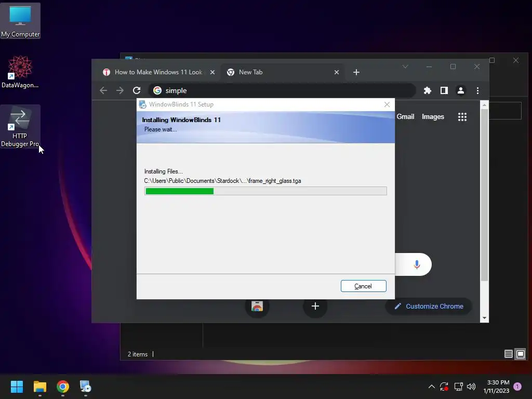Launch HTTP Debugger Pro shortcut
532x399 pixels.
point(20,127)
